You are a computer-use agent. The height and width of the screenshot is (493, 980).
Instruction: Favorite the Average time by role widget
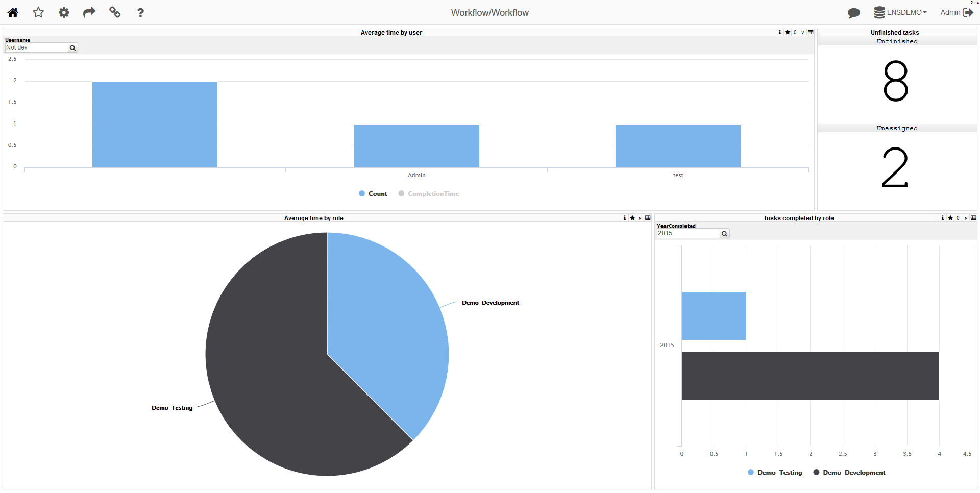point(632,218)
